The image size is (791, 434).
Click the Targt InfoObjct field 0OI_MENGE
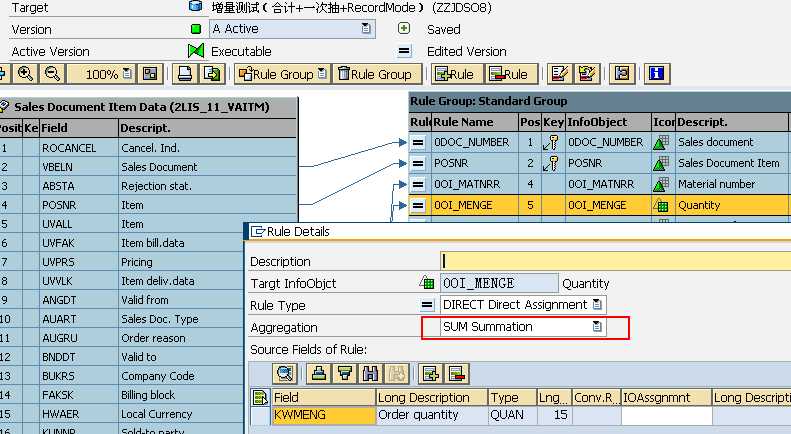499,283
